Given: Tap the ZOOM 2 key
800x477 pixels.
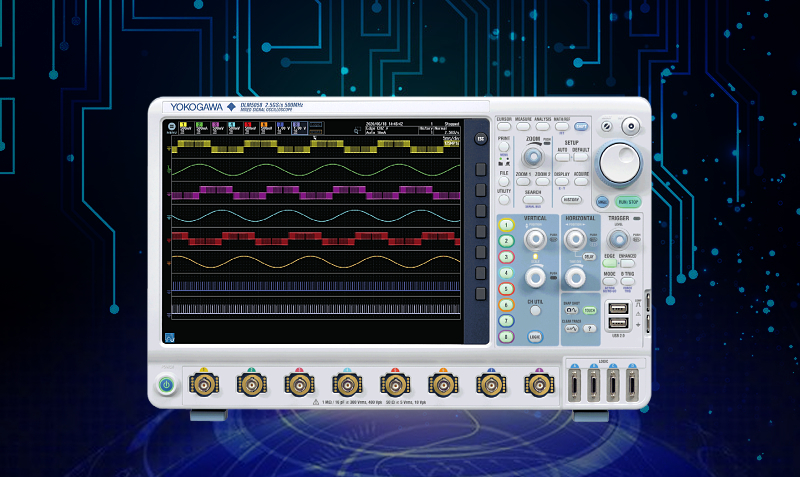Looking at the screenshot, I should point(542,182).
